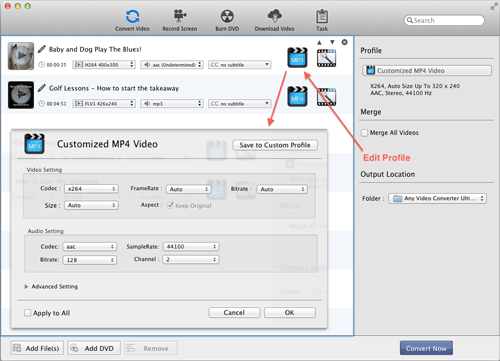This screenshot has width=500, height=361.
Task: Click the Convert Now button
Action: coord(426,348)
